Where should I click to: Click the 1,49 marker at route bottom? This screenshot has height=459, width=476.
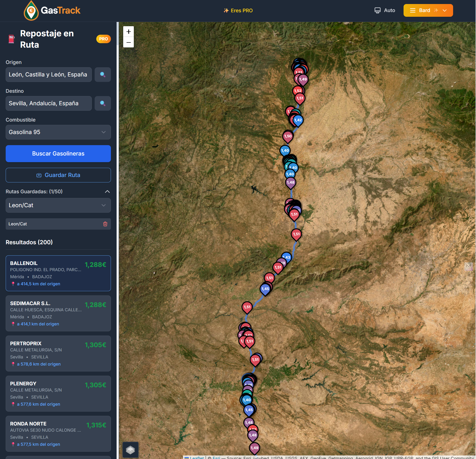click(x=254, y=448)
